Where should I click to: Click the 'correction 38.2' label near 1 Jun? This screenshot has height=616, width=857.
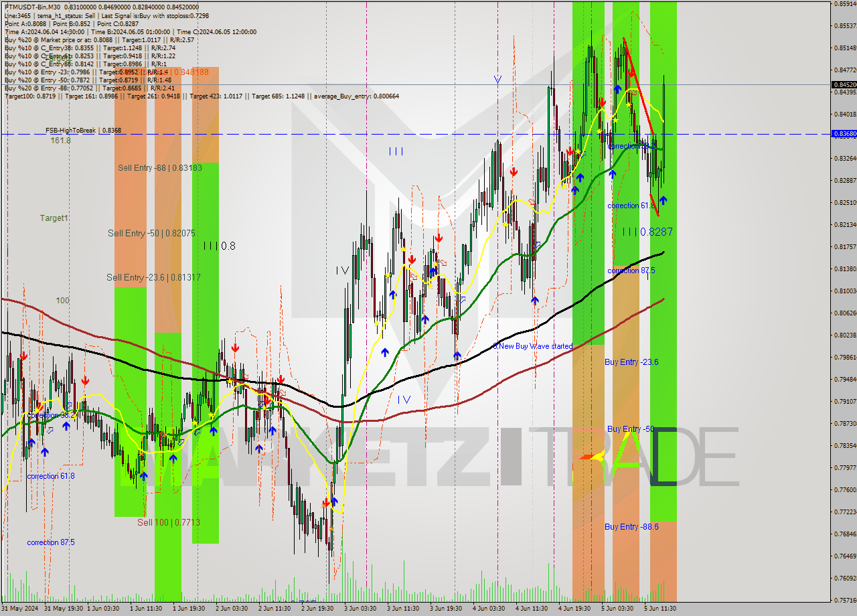51,415
